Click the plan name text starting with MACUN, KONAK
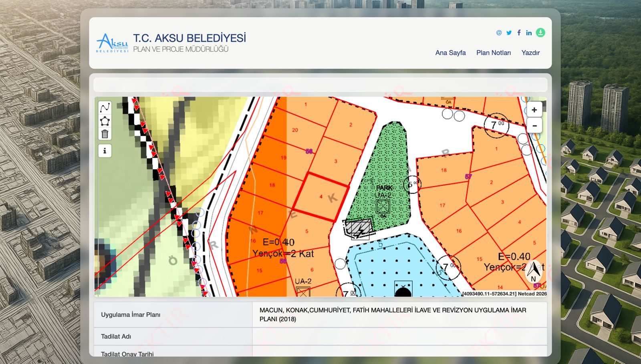 tap(393, 315)
